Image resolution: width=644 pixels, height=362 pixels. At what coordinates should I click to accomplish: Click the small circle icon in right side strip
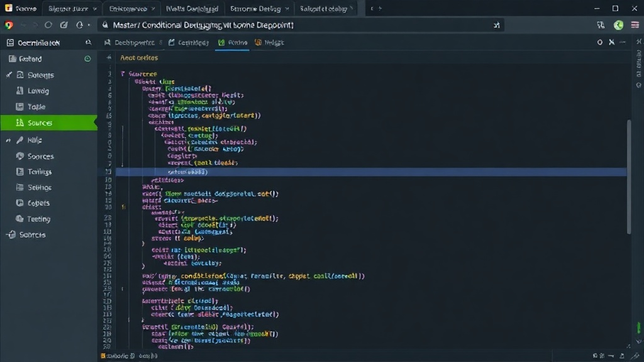pyautogui.click(x=639, y=85)
